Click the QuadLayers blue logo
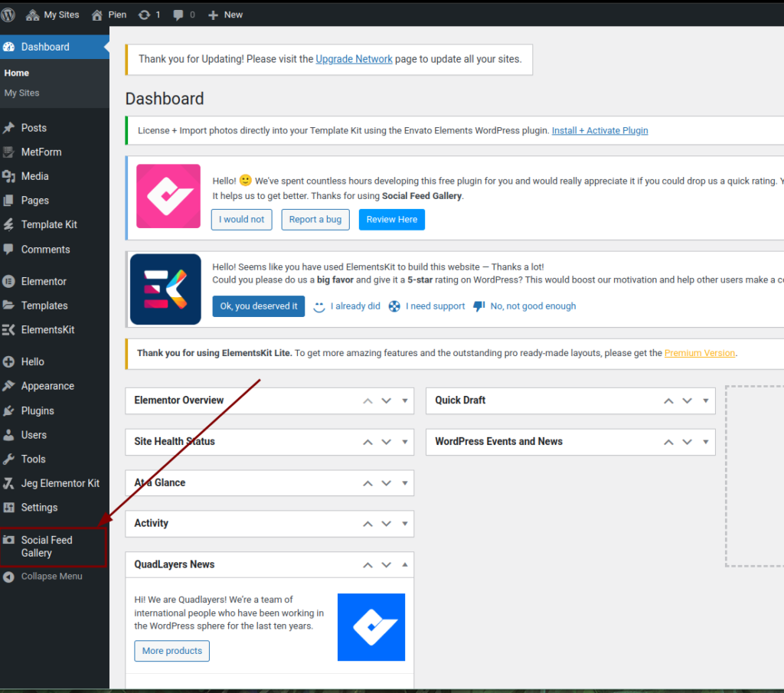Screen dimensions: 784x693 tap(371, 627)
